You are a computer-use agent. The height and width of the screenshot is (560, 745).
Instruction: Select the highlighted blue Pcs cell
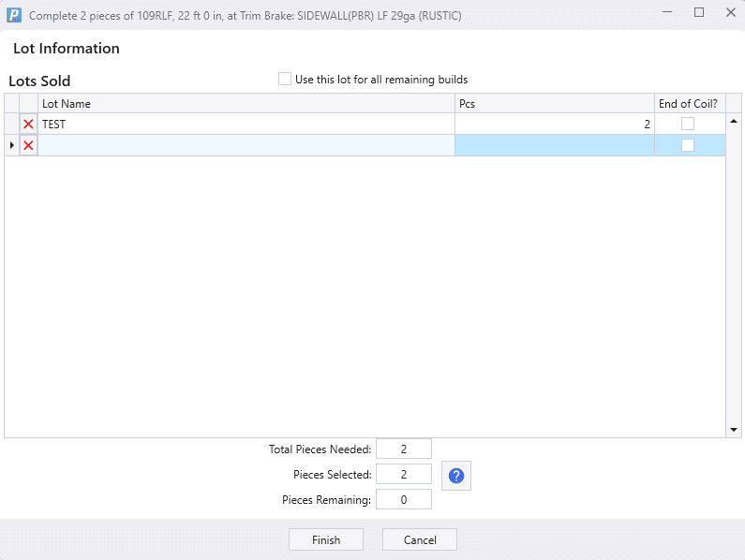[553, 145]
